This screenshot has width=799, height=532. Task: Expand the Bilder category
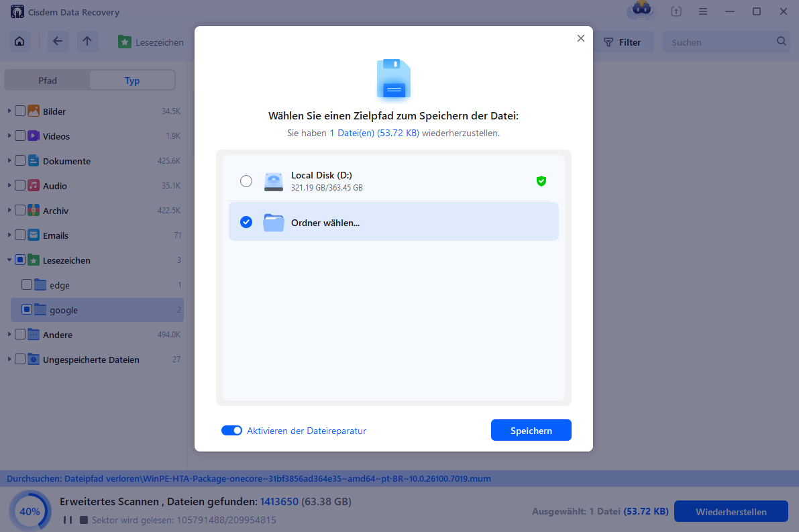tap(8, 111)
